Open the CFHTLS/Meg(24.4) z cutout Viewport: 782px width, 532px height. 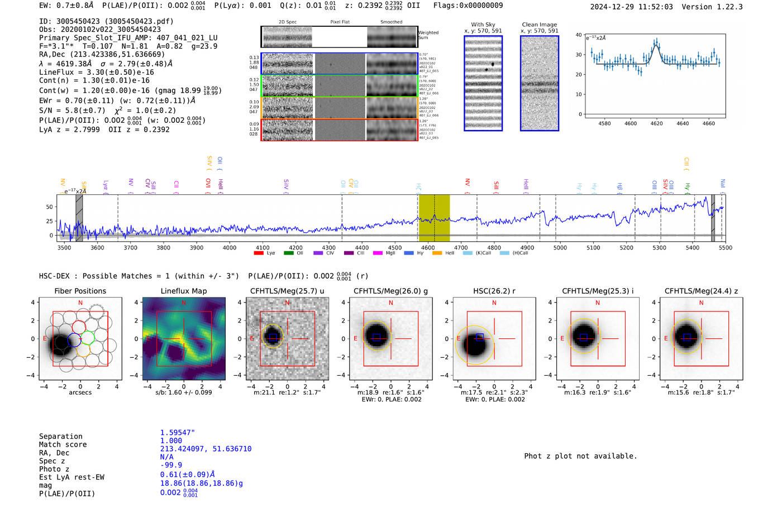point(701,338)
